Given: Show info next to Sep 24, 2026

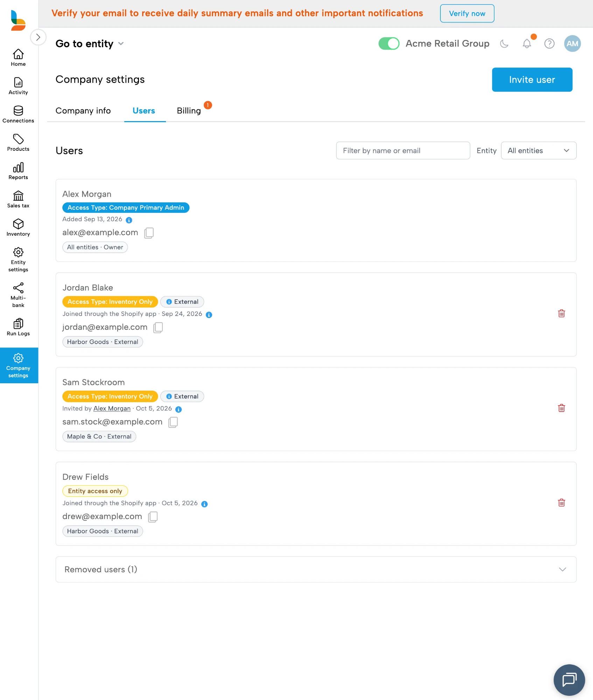Looking at the screenshot, I should (x=209, y=315).
